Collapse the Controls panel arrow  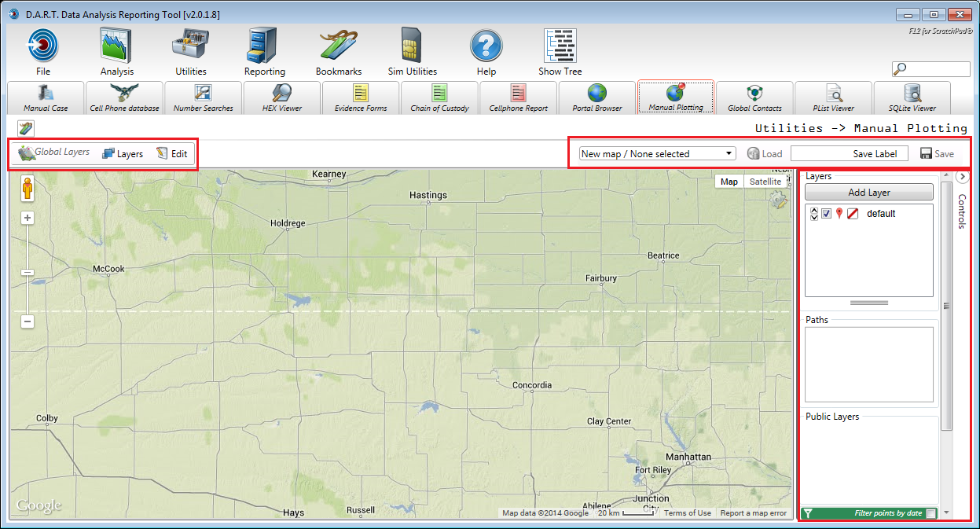pos(963,178)
